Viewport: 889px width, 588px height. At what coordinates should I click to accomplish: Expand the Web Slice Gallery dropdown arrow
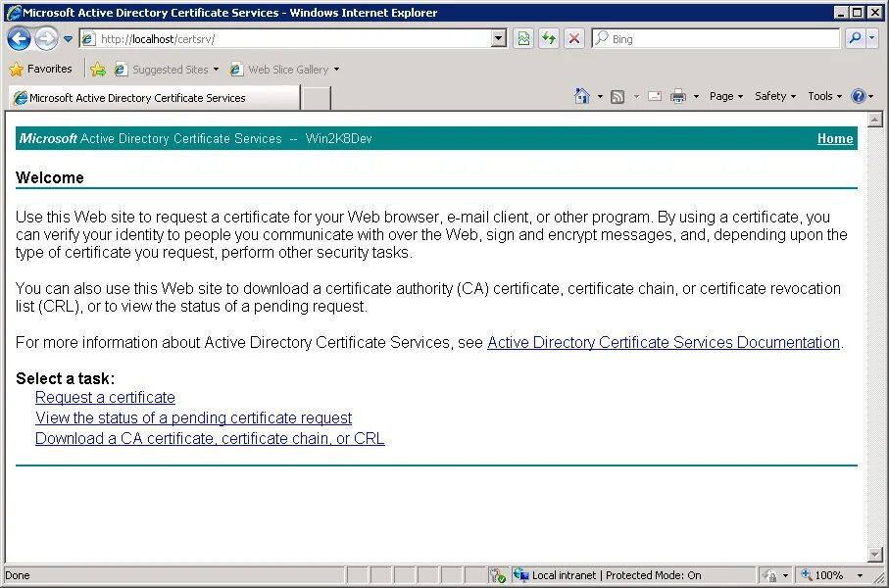tap(337, 70)
